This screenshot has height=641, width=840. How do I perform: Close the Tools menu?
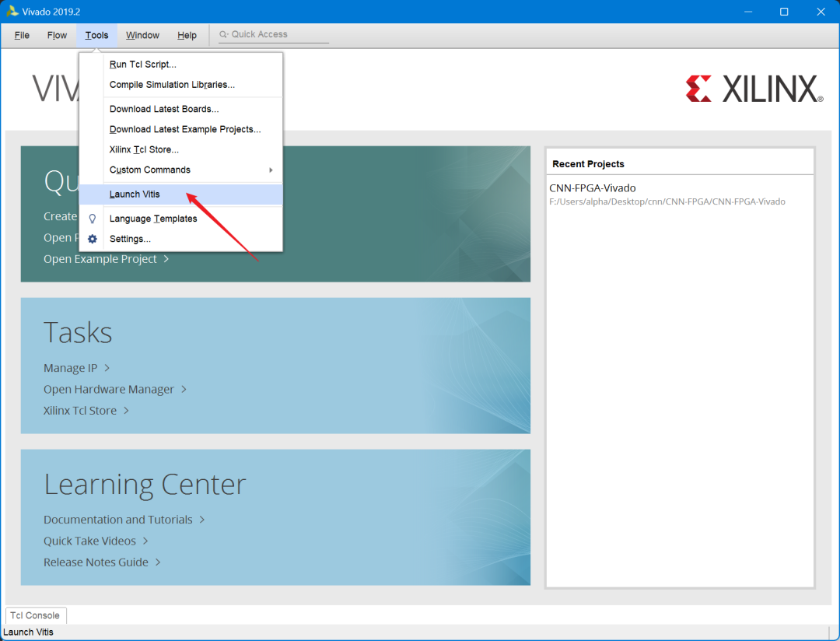click(x=96, y=35)
